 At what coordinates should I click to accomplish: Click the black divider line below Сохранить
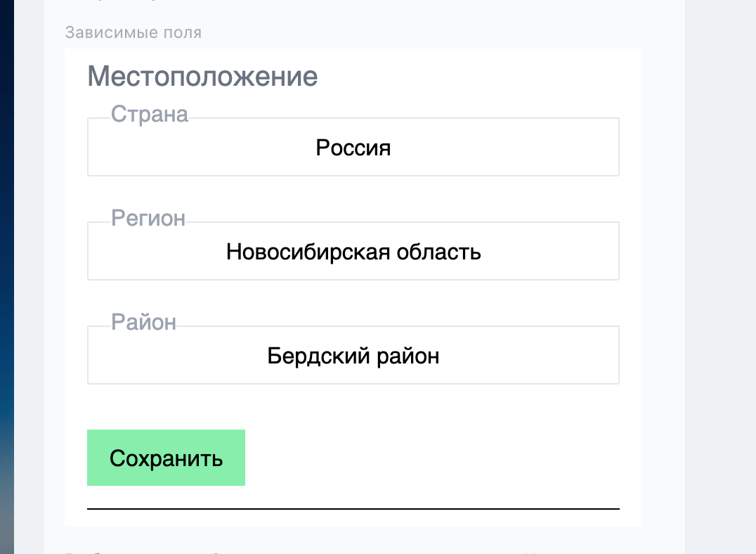coord(353,508)
